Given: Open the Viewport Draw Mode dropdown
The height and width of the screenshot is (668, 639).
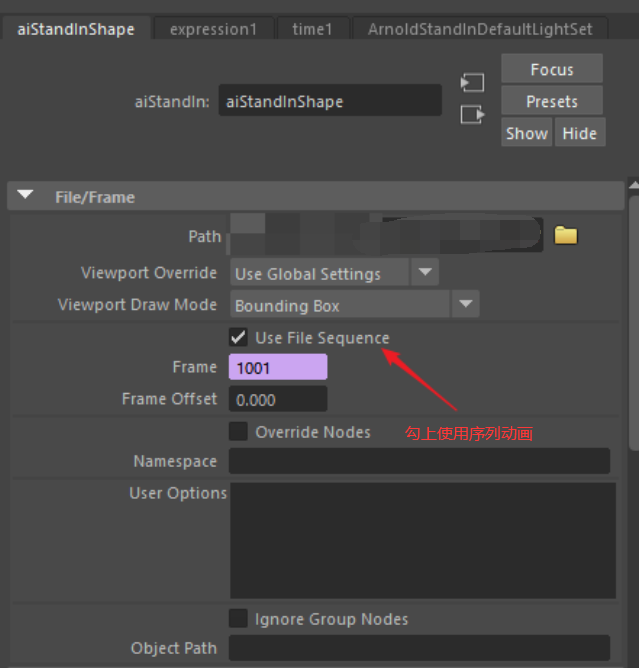Looking at the screenshot, I should pyautogui.click(x=465, y=305).
